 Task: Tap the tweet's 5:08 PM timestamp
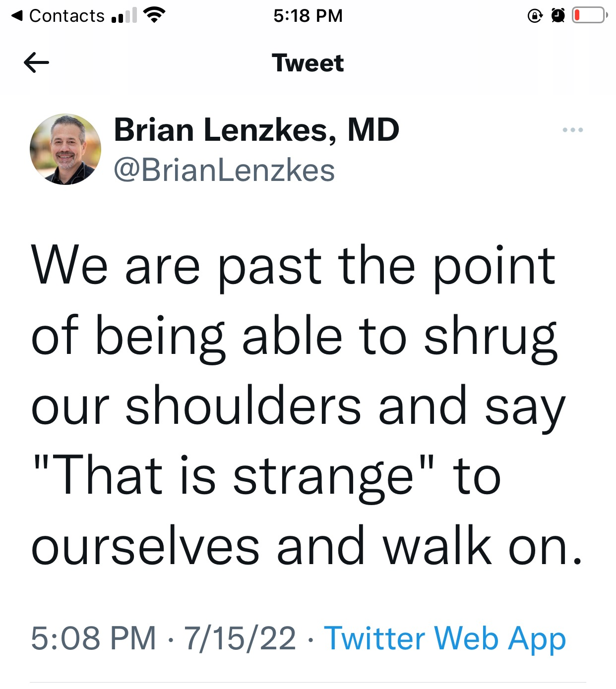click(93, 638)
